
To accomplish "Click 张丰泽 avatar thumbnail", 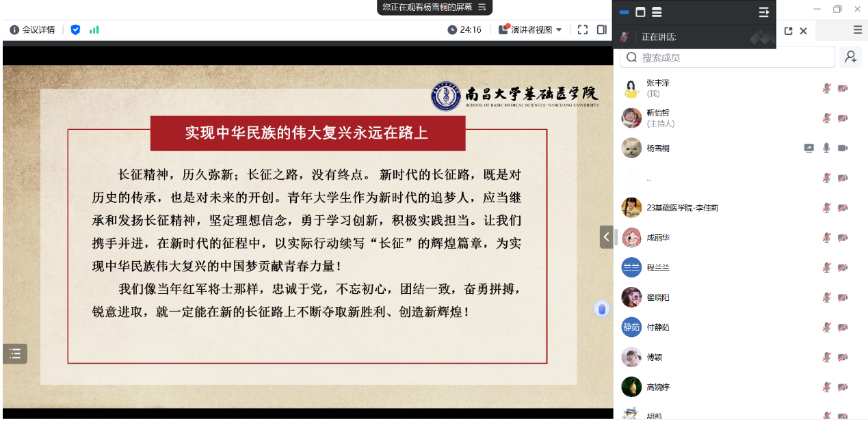I will click(x=631, y=88).
